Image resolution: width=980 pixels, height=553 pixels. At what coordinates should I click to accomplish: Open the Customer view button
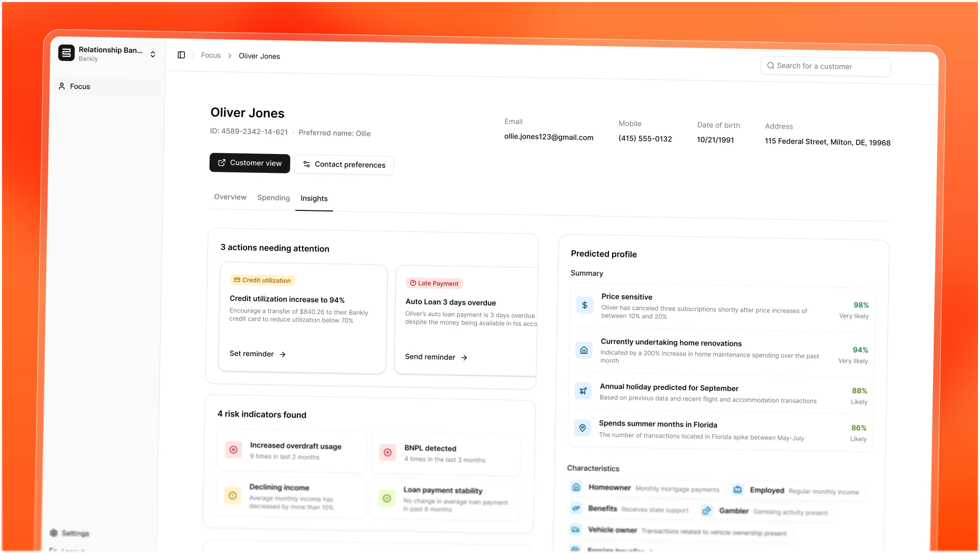(x=250, y=163)
